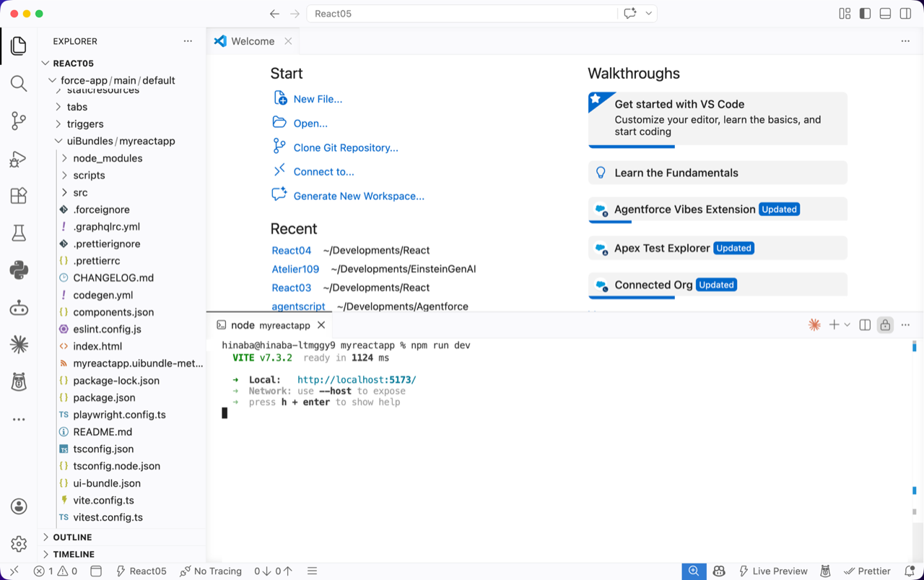Open the Extensions view
Screen dimensions: 924x580
[19, 196]
